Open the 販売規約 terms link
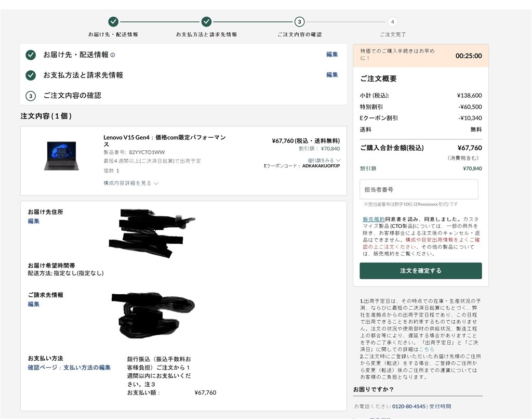The height and width of the screenshot is (419, 532). tap(374, 219)
